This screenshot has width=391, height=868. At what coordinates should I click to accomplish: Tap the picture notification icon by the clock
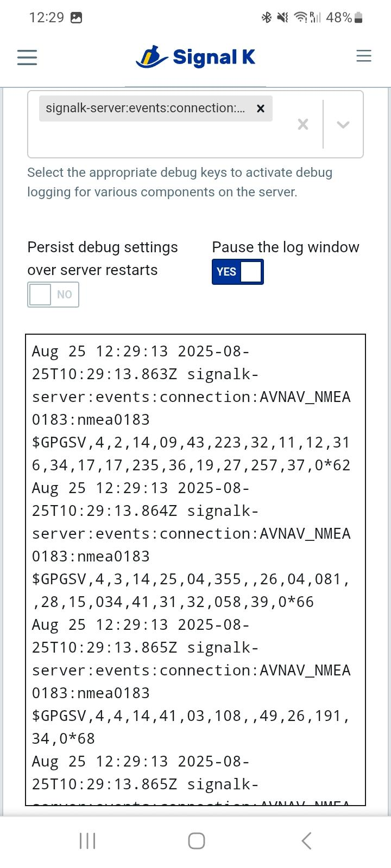pyautogui.click(x=77, y=18)
